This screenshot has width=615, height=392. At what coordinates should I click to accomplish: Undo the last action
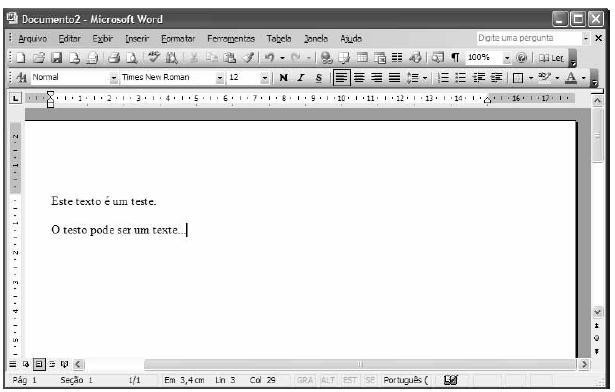tap(269, 58)
